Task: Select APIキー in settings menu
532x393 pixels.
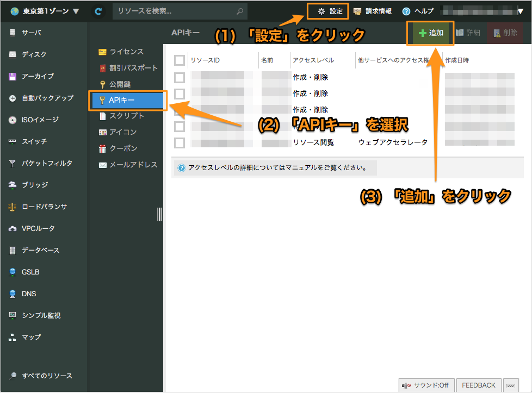Action: 128,101
